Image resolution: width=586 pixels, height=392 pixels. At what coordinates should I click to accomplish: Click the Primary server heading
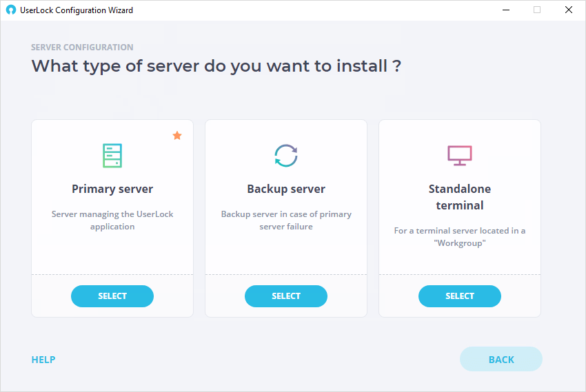click(x=112, y=189)
